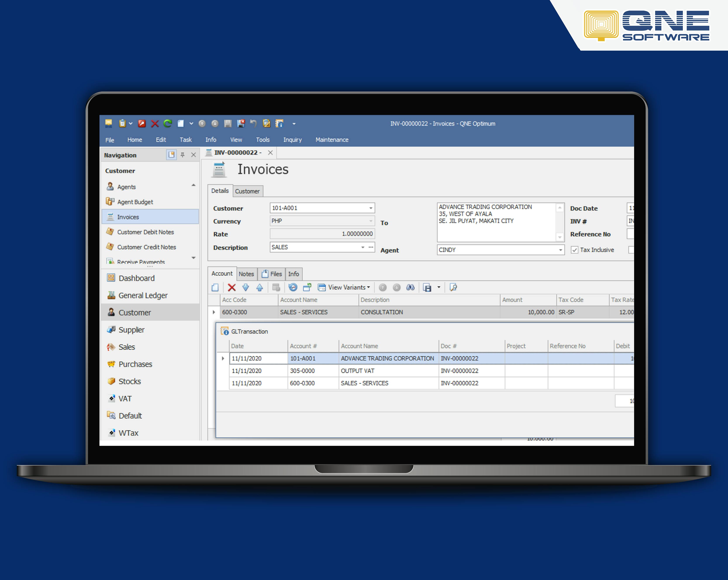The image size is (728, 580).
Task: Click the binoculars find icon above the account grid
Action: (410, 287)
